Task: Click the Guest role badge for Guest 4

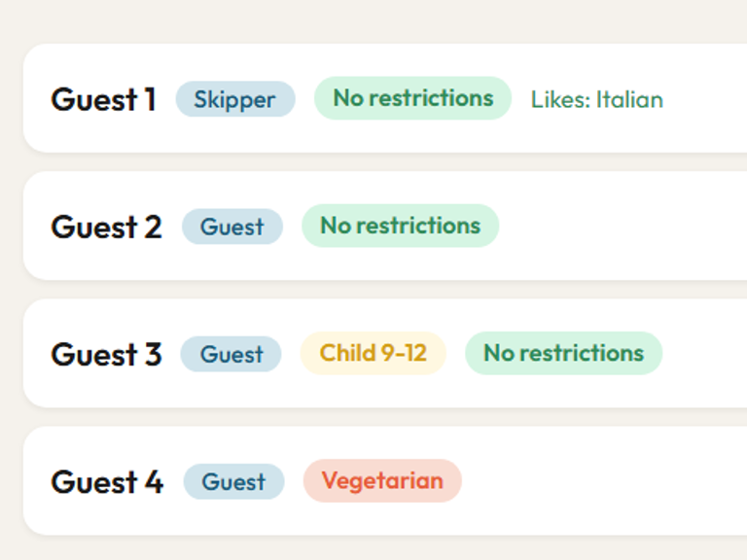Action: pos(233,481)
